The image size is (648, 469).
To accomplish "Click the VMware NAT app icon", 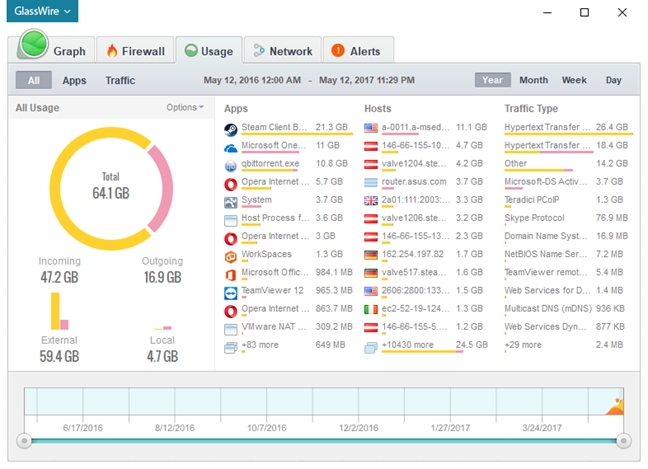I will pyautogui.click(x=231, y=329).
